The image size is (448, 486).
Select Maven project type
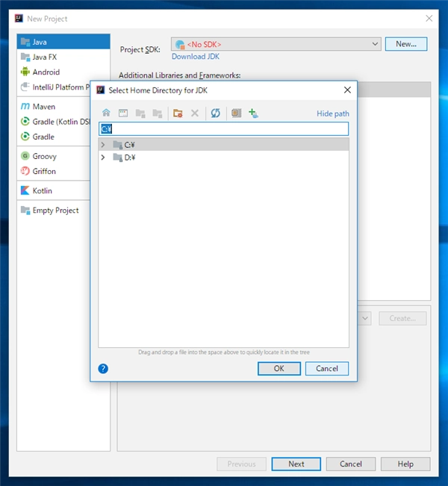[54, 107]
